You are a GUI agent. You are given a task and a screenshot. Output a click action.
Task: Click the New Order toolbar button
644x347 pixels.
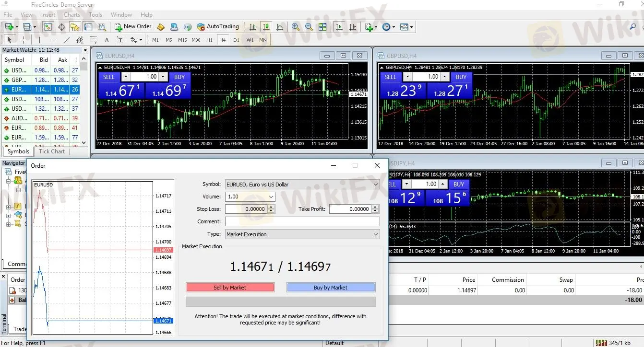(132, 27)
